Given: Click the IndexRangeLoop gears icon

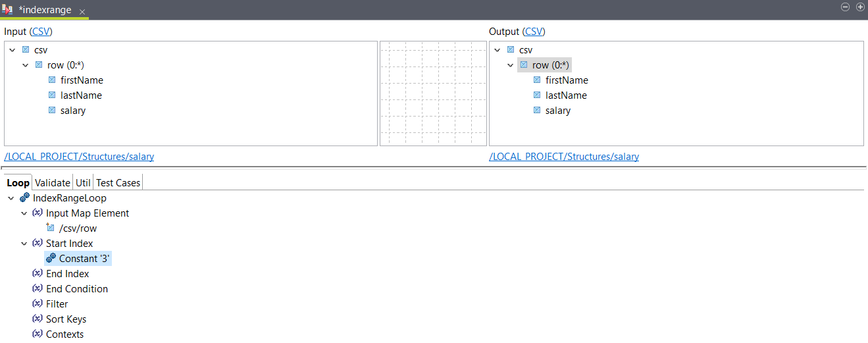Looking at the screenshot, I should click(x=24, y=198).
